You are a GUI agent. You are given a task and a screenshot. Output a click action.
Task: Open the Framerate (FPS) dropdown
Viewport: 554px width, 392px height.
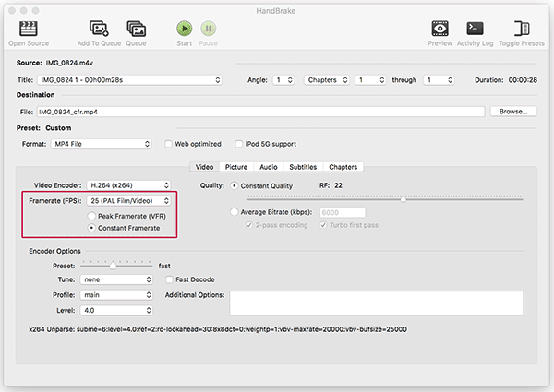[x=128, y=201]
